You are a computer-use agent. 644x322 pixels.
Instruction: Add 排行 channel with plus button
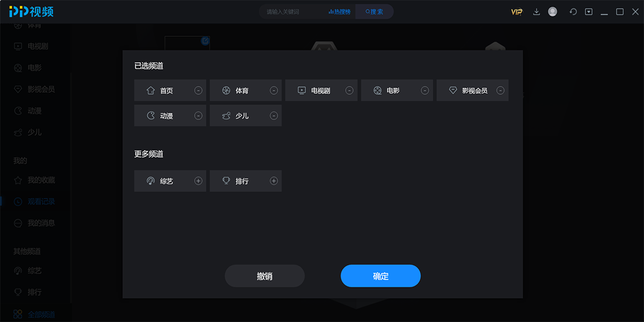pos(274,181)
